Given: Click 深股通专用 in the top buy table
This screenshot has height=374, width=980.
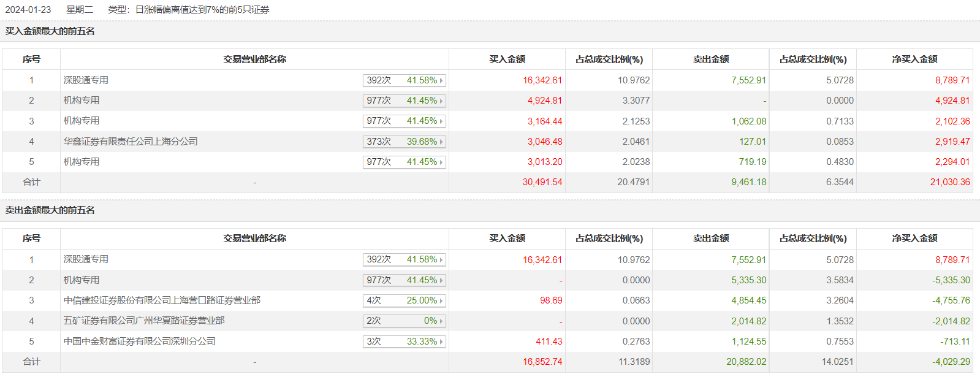Looking at the screenshot, I should [x=86, y=80].
